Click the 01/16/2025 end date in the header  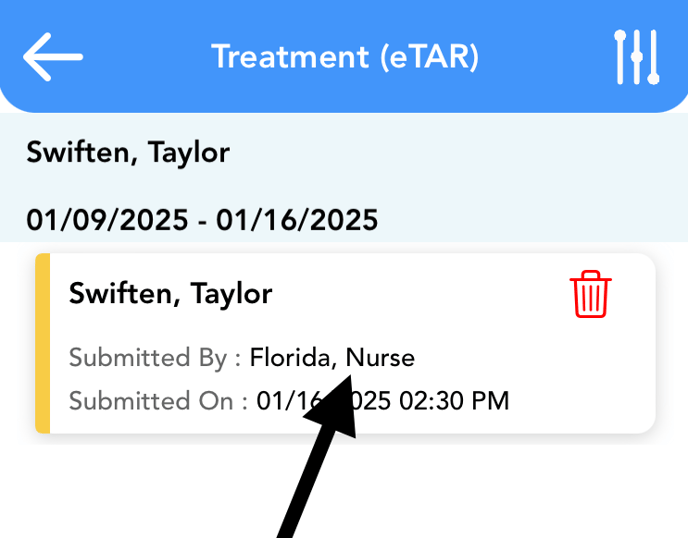click(x=297, y=220)
